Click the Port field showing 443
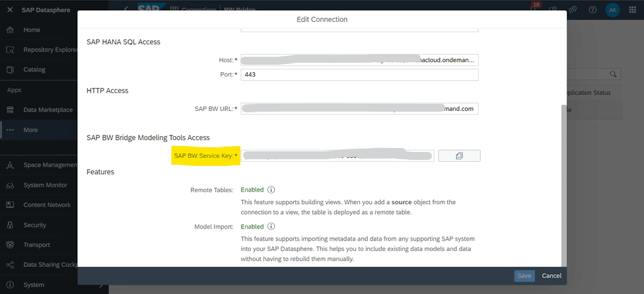Viewport: 644px width, 294px height. (x=359, y=75)
